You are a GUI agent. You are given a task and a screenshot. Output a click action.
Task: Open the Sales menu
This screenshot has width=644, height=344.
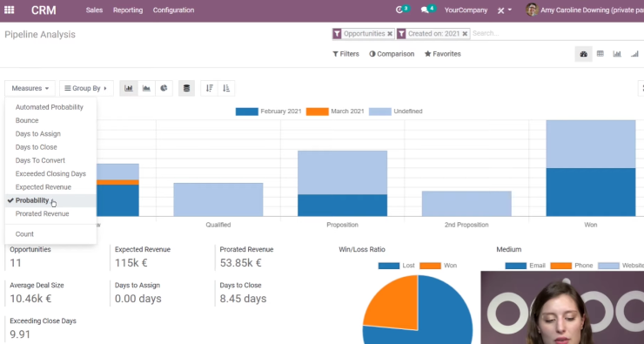[94, 10]
